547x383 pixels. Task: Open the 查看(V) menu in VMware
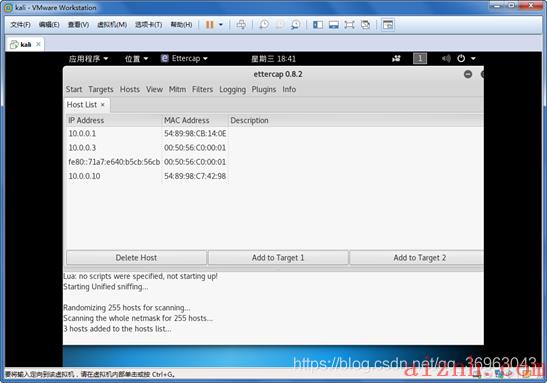[x=78, y=25]
